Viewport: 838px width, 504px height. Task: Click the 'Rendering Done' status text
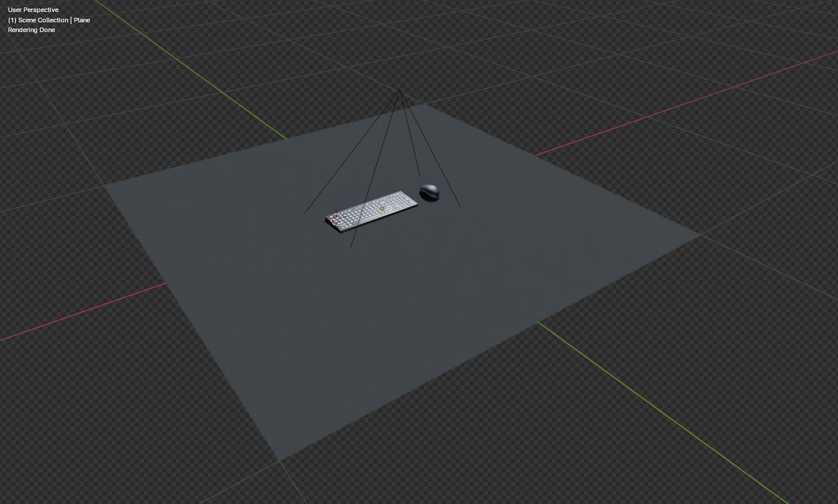[32, 30]
